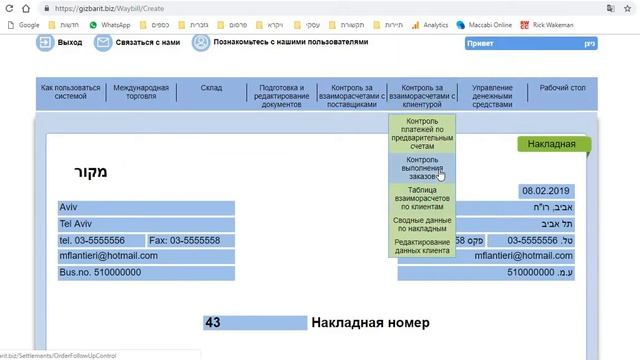Image resolution: width=640 pixels, height=360 pixels.
Task: Open the Rick Wakeman bookmark
Action: [547, 25]
